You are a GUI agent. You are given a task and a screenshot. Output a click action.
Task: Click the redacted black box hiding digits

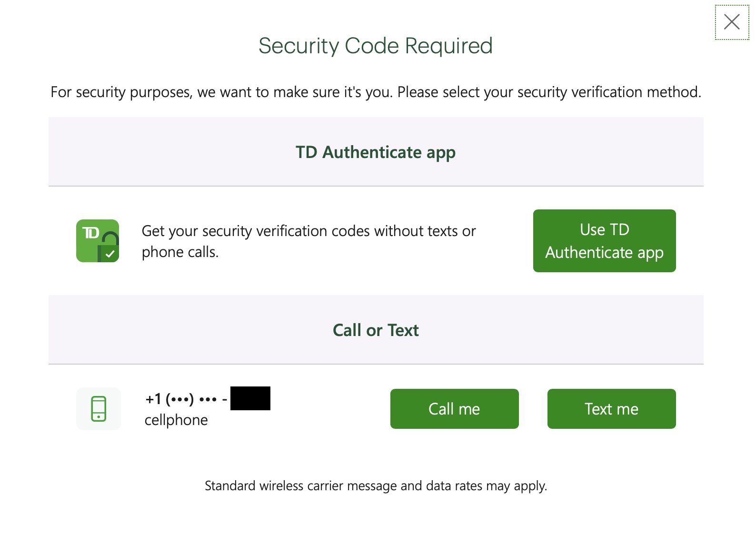(x=250, y=398)
